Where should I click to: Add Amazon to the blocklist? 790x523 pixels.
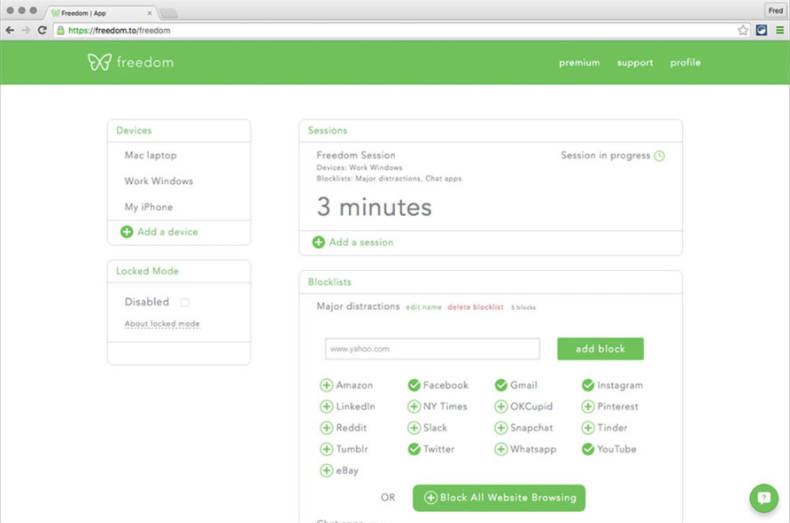pyautogui.click(x=326, y=385)
